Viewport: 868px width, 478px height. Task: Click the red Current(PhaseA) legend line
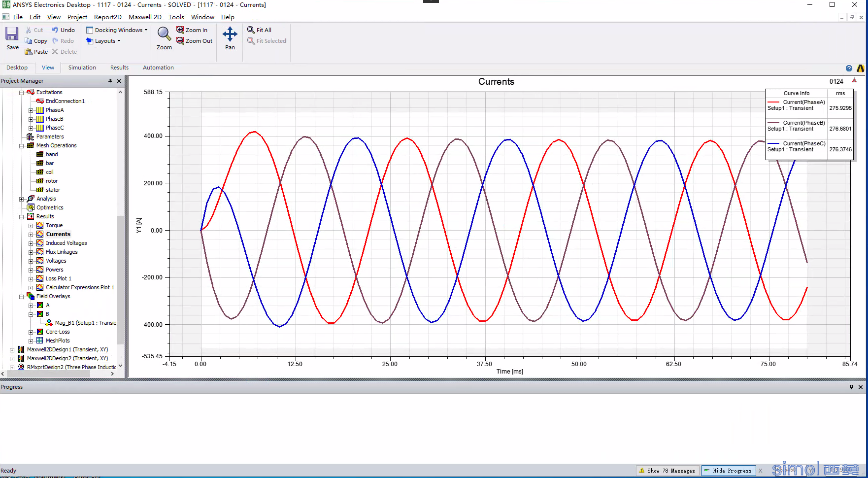(773, 102)
